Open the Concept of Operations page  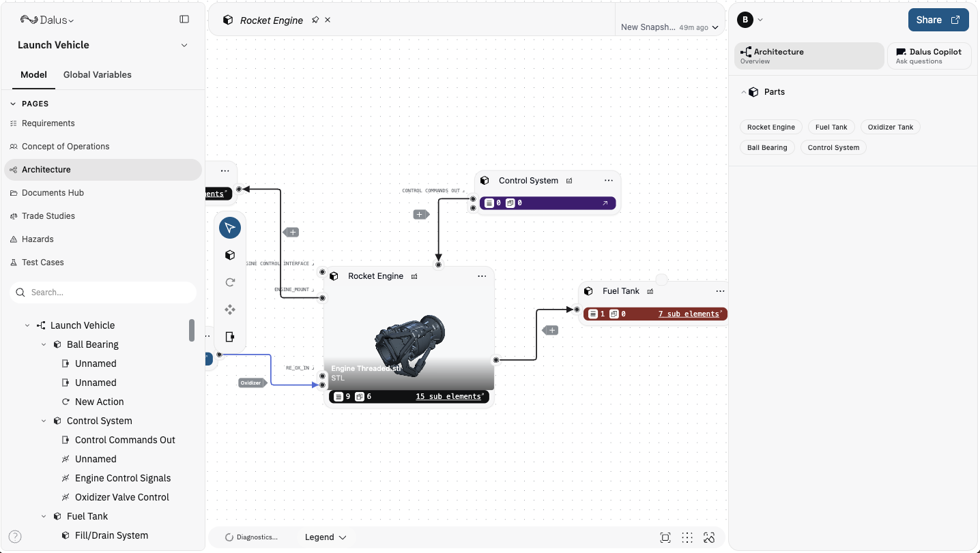[103, 147]
